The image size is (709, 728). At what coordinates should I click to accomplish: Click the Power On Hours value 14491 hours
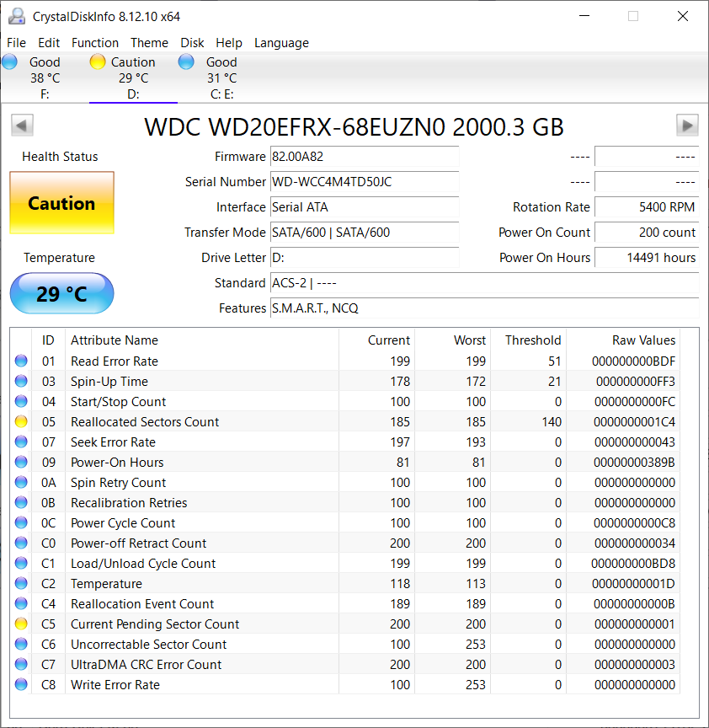point(647,257)
